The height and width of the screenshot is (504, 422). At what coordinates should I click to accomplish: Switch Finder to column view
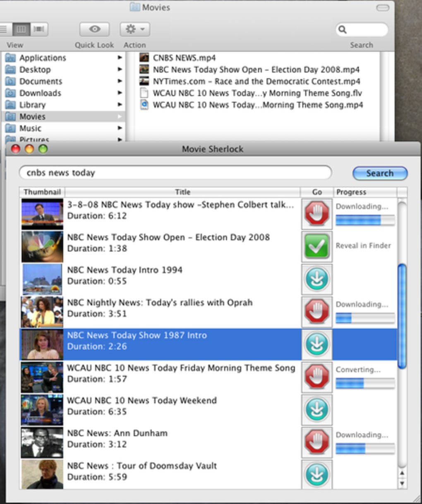[x=21, y=29]
